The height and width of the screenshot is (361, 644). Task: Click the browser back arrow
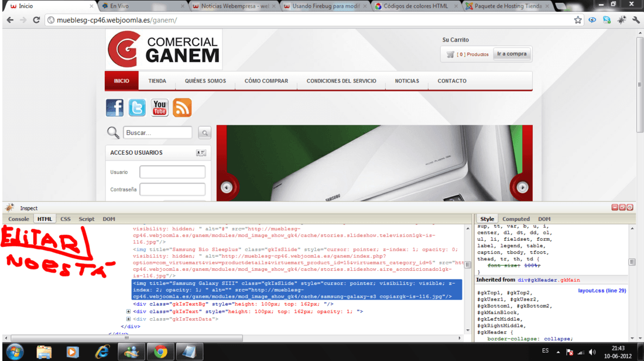click(x=11, y=20)
